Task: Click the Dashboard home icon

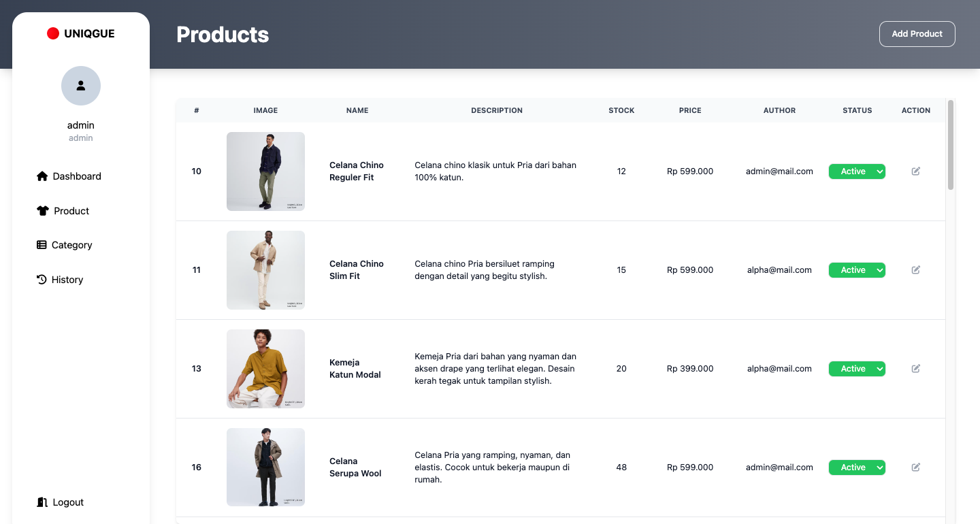Action: click(x=42, y=176)
